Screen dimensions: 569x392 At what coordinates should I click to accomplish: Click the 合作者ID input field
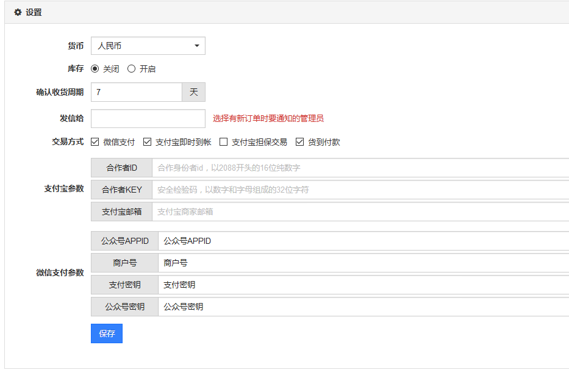pyautogui.click(x=360, y=168)
